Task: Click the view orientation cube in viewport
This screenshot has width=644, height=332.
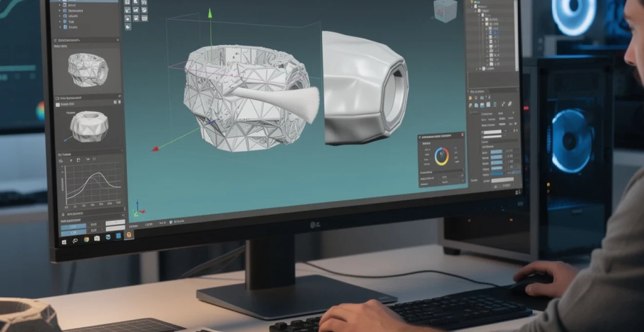Action: (445, 11)
